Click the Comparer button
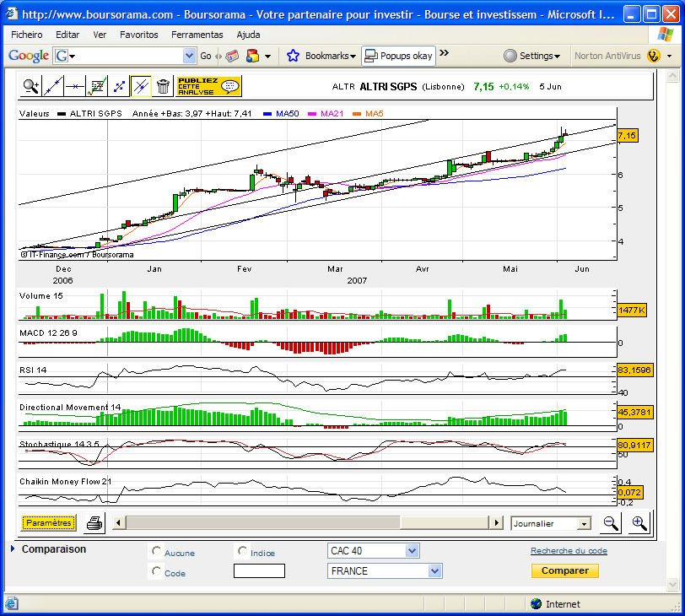 coord(565,570)
